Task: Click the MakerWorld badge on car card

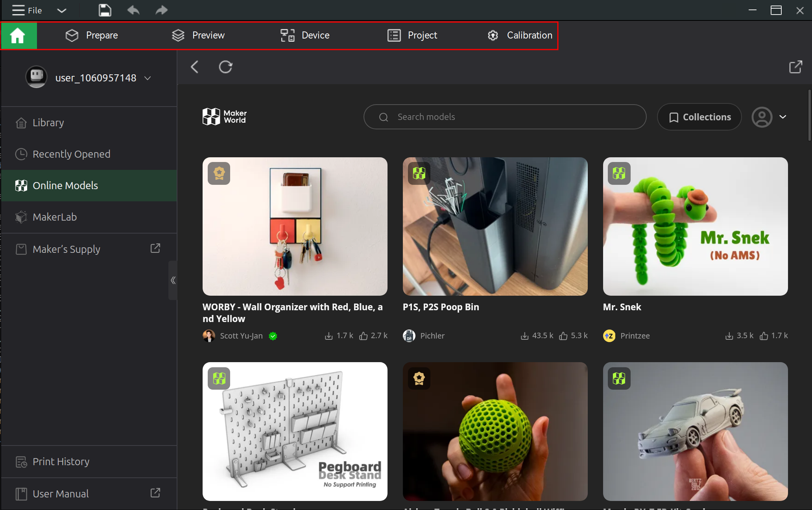Action: pyautogui.click(x=619, y=379)
